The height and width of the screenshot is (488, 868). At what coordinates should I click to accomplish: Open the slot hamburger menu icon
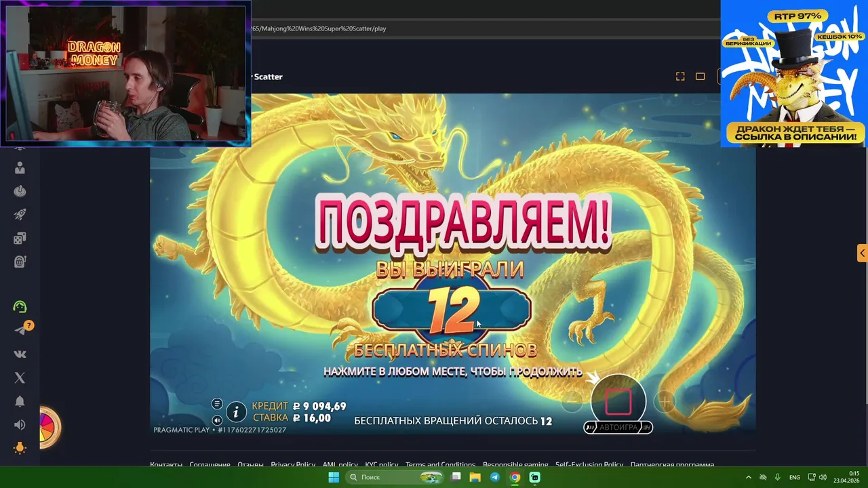[x=217, y=404]
